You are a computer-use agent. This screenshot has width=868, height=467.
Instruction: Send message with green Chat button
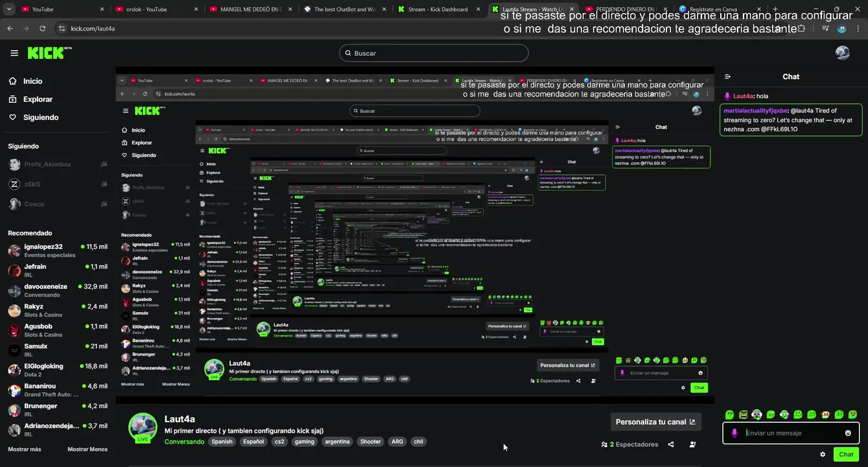pyautogui.click(x=846, y=455)
